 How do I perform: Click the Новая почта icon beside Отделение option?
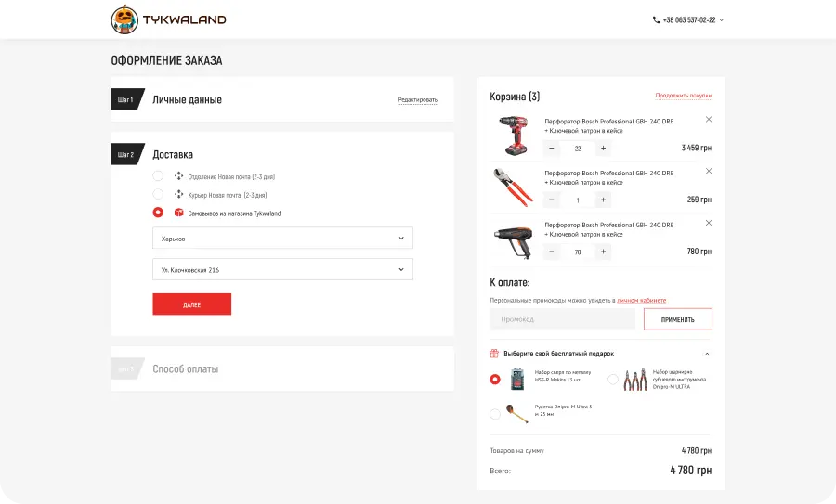pos(178,175)
